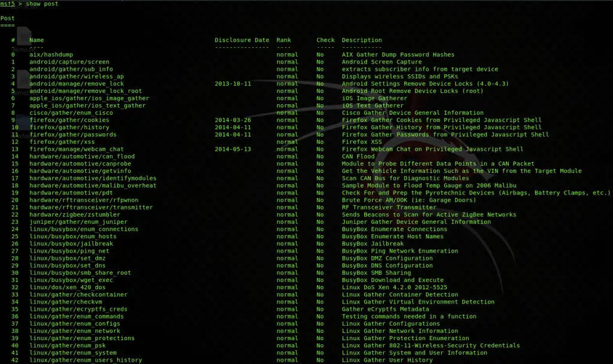This screenshot has height=364, width=613.
Task: Click disclosure date '2014-03-26'
Action: [x=233, y=120]
